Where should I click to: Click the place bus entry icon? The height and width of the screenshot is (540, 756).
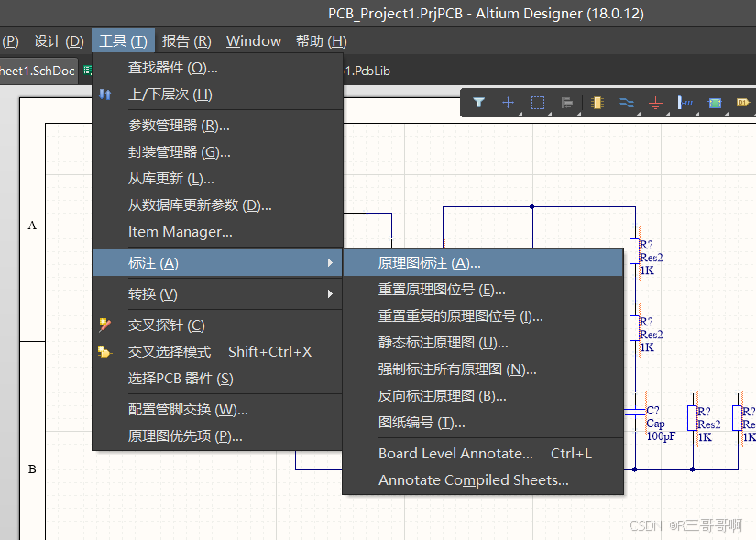pos(685,103)
